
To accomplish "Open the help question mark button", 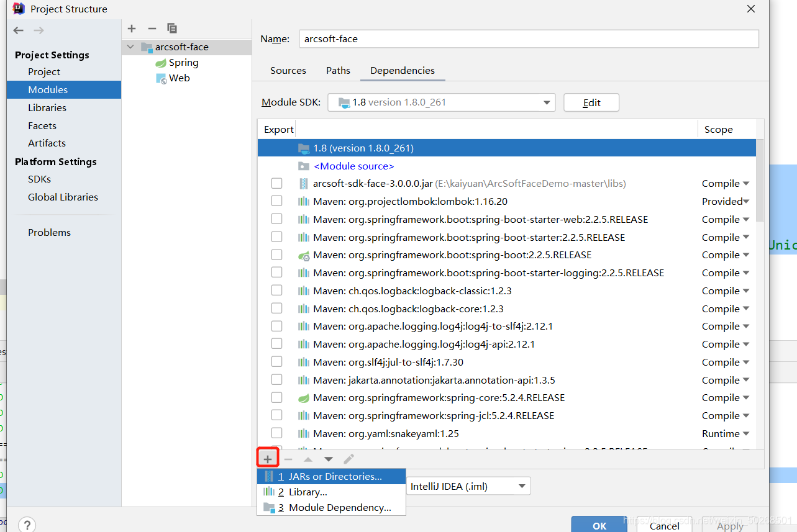I will [x=27, y=525].
